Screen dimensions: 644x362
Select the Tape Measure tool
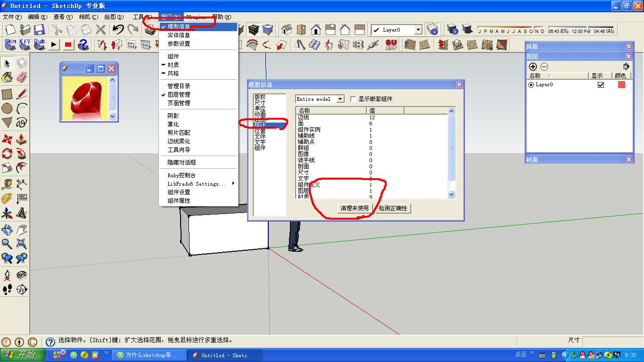point(7,184)
